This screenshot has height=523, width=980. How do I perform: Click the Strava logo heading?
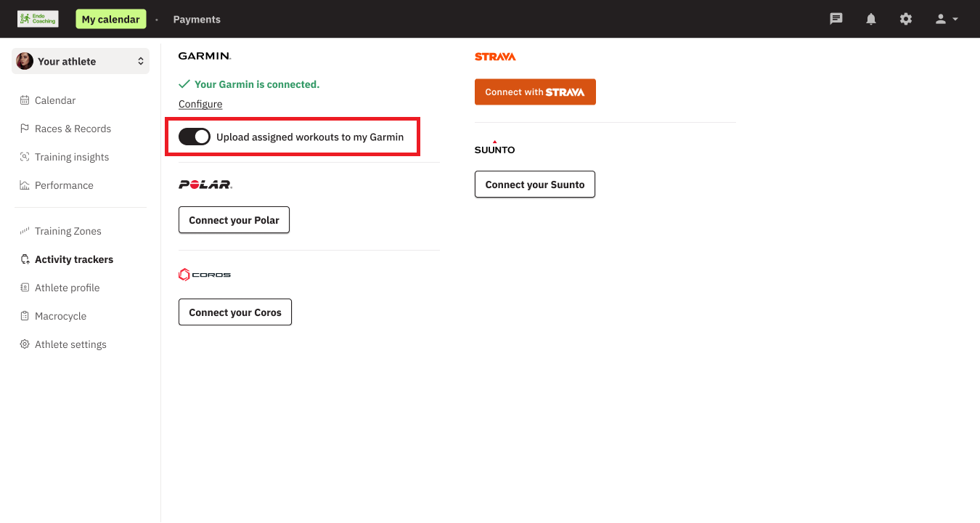point(495,57)
